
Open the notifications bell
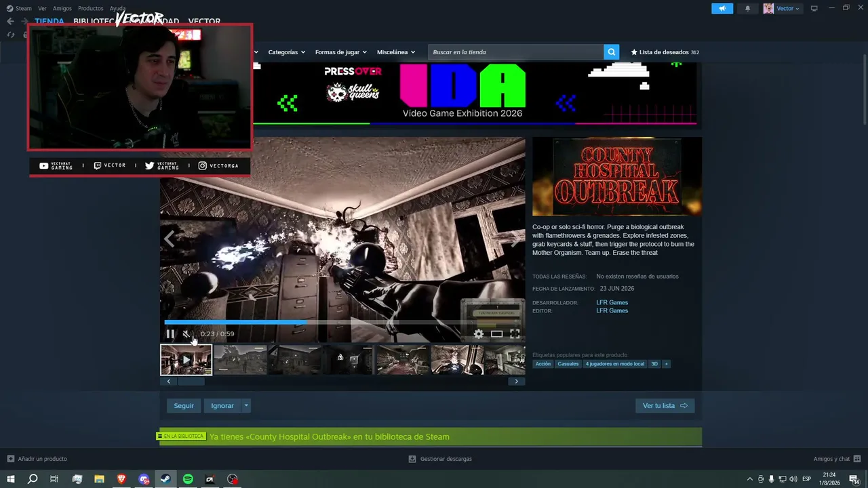tap(748, 8)
